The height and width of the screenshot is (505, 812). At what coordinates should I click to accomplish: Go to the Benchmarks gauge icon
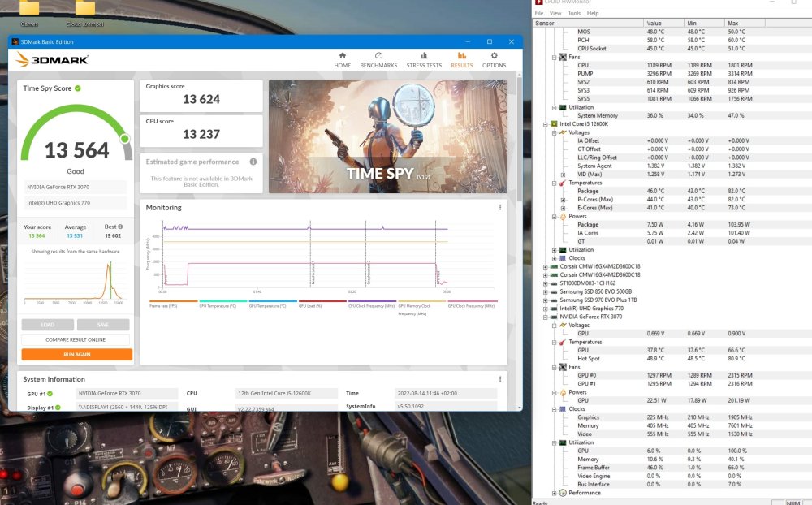coord(378,57)
